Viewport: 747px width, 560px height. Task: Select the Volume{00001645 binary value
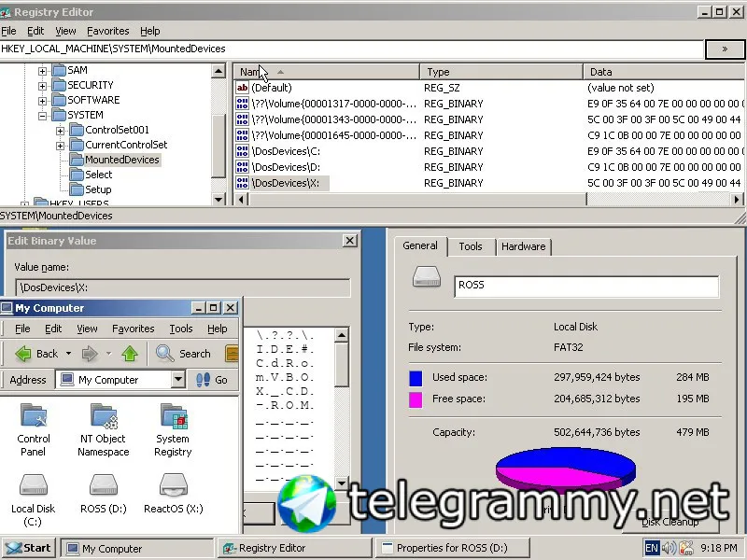(333, 135)
